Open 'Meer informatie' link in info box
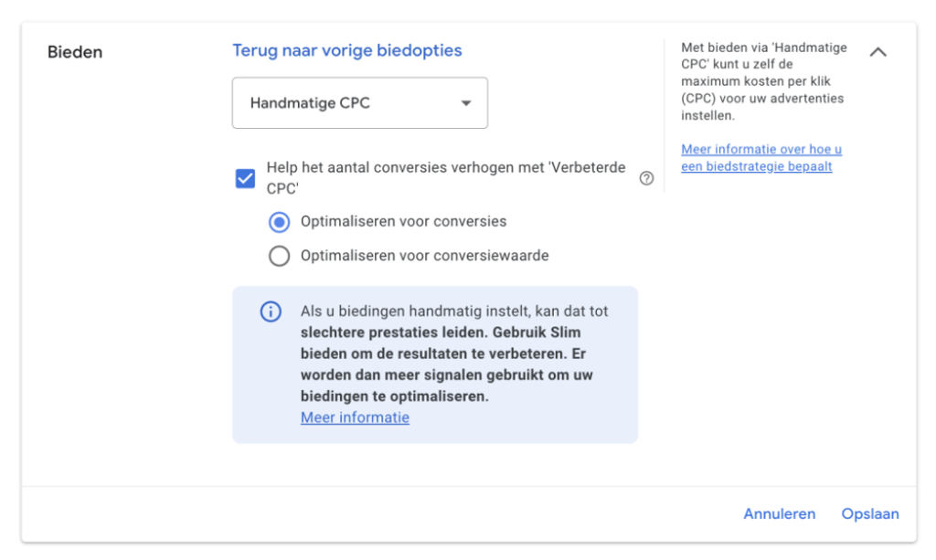Screen dimensions: 936x560 (355, 417)
